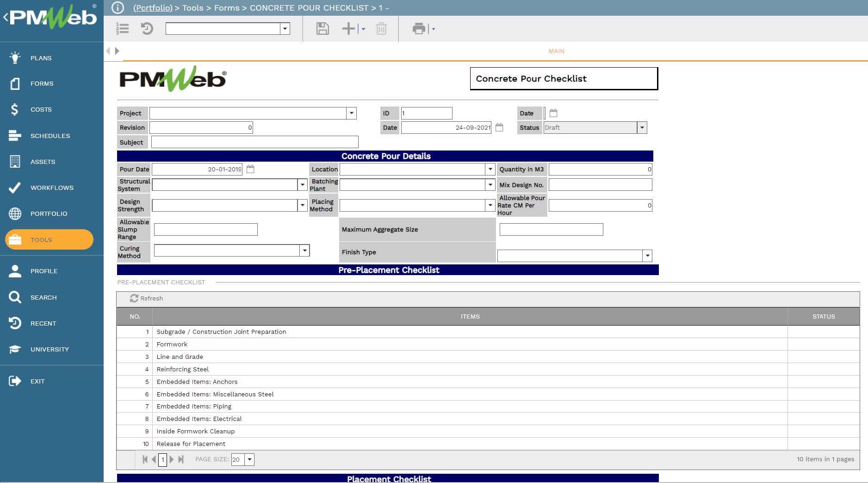Open the Batching Plant dropdown
Viewport: 868px width, 483px height.
pyautogui.click(x=490, y=185)
